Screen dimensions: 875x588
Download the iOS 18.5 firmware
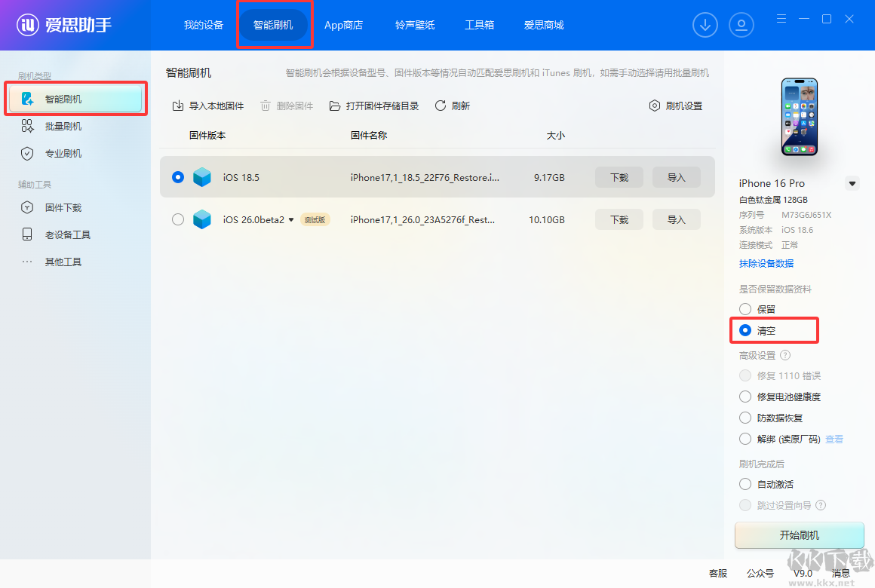619,177
